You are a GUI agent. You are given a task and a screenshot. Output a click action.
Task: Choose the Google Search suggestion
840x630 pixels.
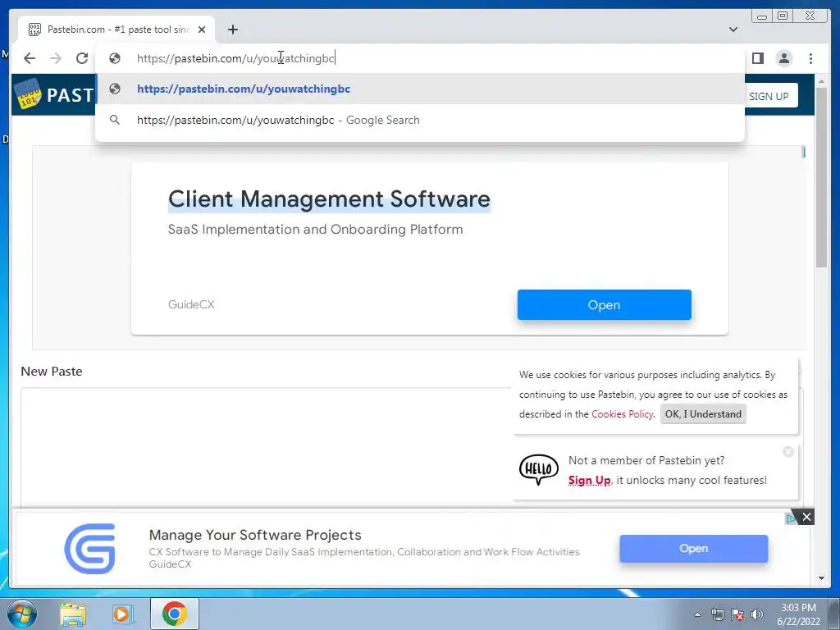pos(420,120)
